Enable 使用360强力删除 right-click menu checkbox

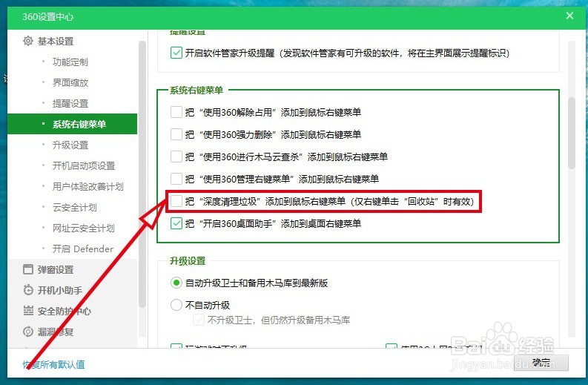point(176,134)
